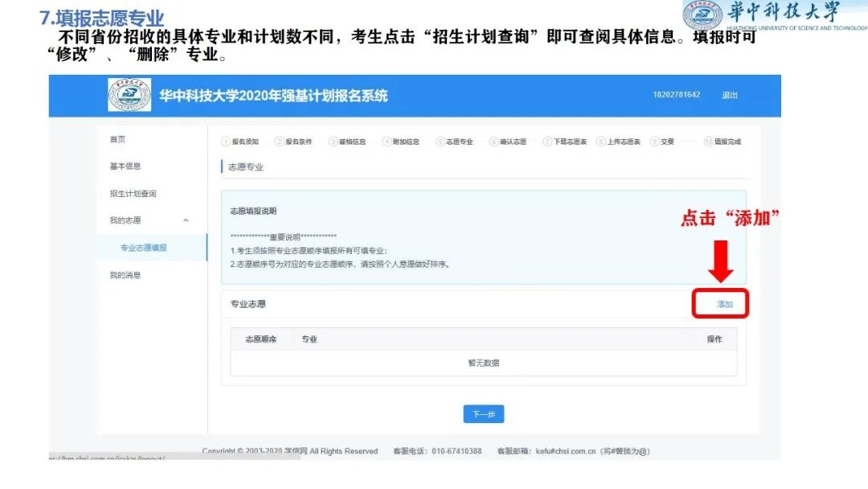868x489 pixels.
Task: Click step 5 志愿专业
Action: tap(454, 142)
